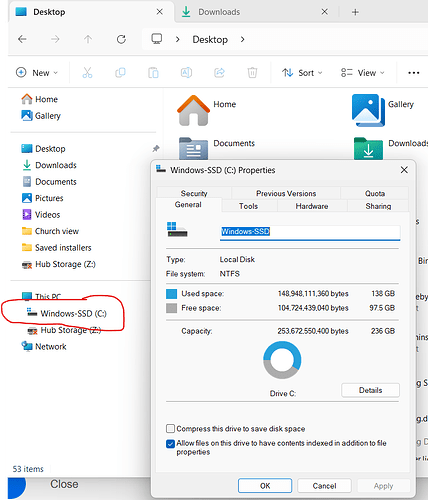Switch to the Previous Versions tab
428x500 pixels.
[286, 193]
